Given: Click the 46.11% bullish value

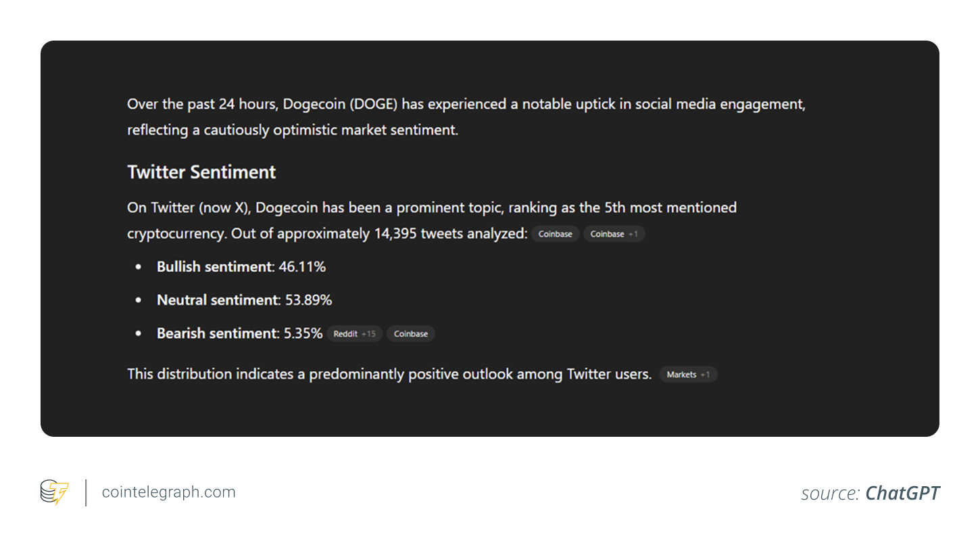Looking at the screenshot, I should pos(302,267).
